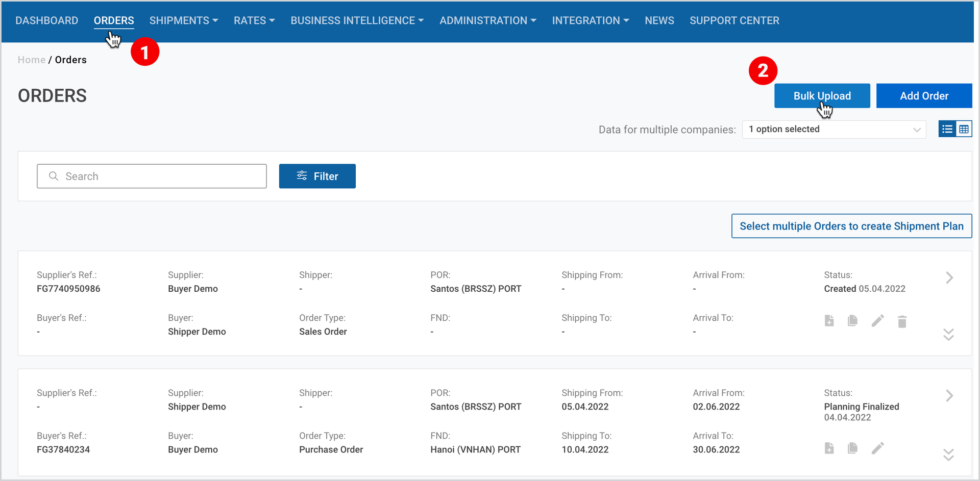Viewport: 980px width, 481px height.
Task: Duplicate order FG37840234 with copy icon
Action: 852,448
